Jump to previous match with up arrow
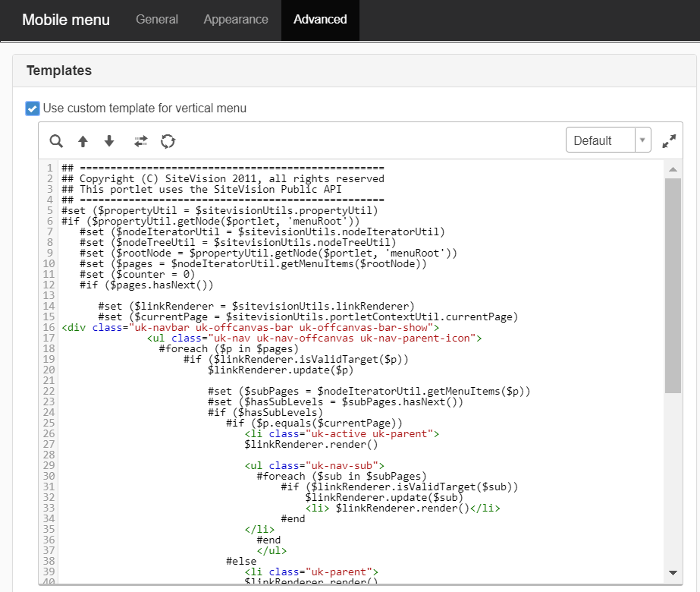700x592 pixels. pos(83,141)
